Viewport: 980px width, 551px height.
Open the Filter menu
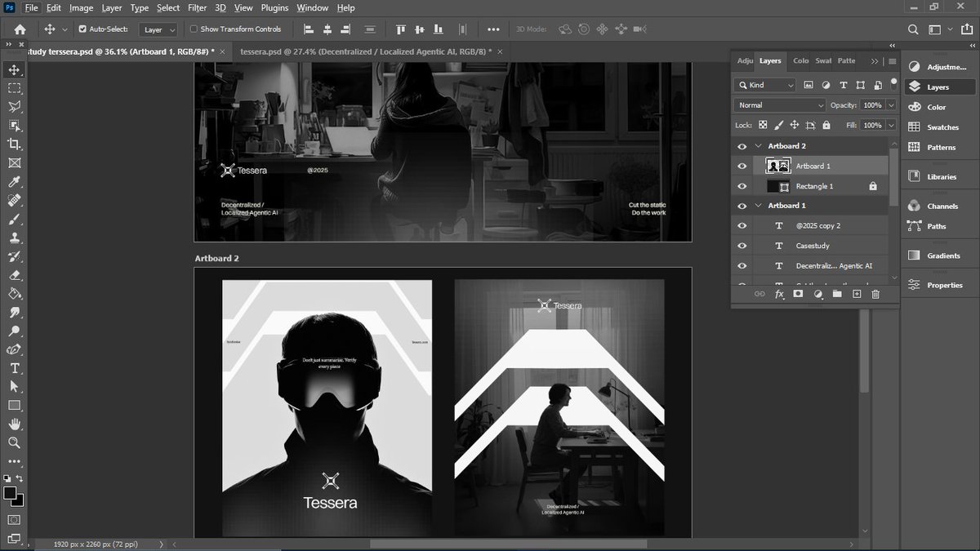point(197,7)
